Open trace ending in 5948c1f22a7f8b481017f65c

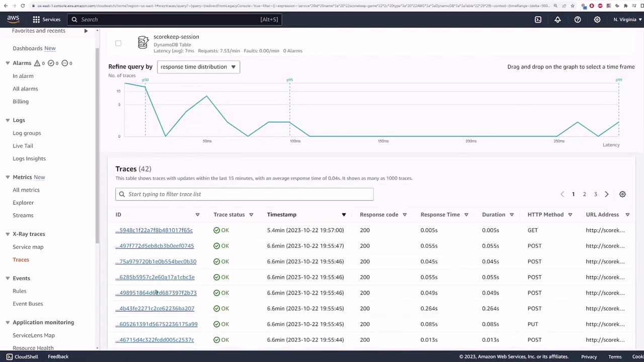[154, 230]
